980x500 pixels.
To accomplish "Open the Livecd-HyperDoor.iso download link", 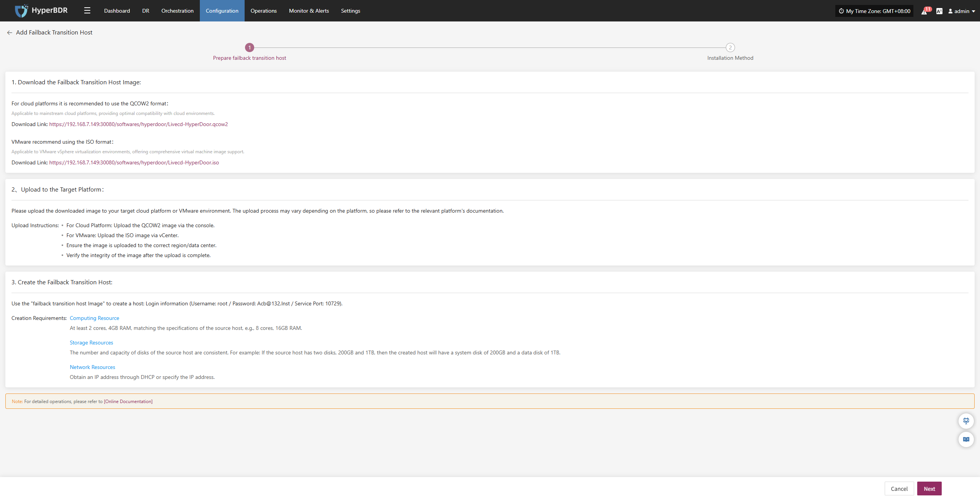I will pos(134,162).
